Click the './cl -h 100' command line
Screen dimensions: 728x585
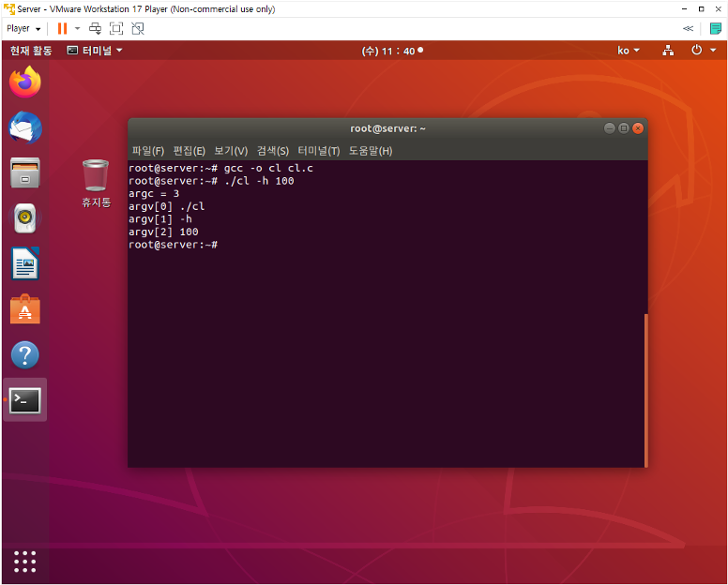click(211, 181)
